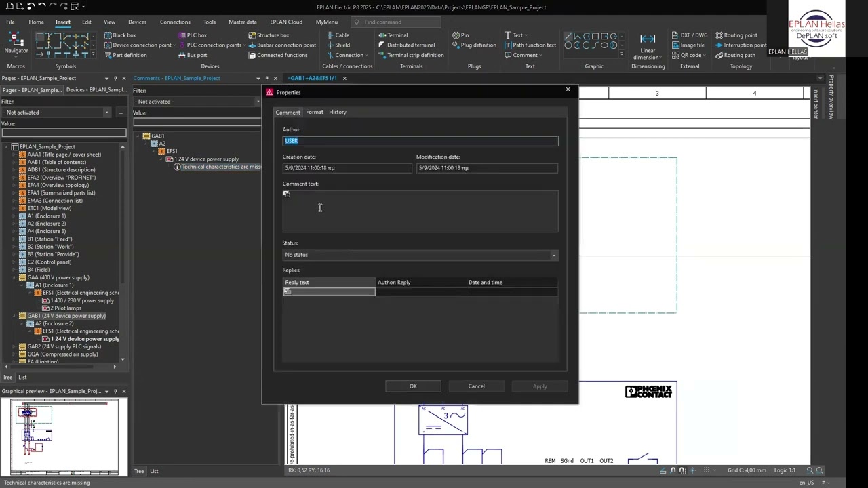Open the Format tab in Properties
The image size is (868, 488).
point(314,112)
